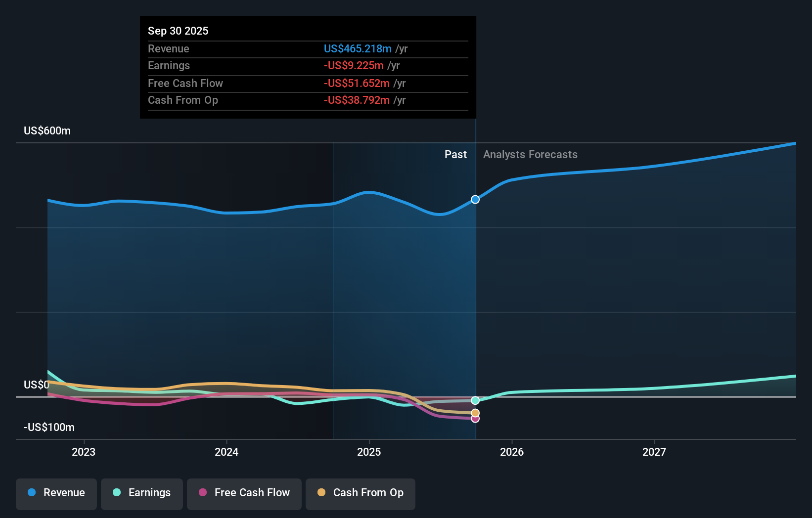Click the 2026 year label on the axis
This screenshot has width=812, height=518.
coord(513,451)
